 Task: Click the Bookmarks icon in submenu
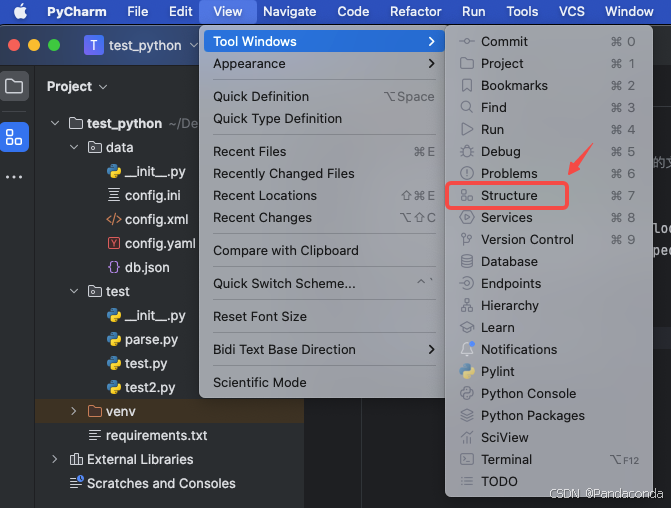point(466,86)
